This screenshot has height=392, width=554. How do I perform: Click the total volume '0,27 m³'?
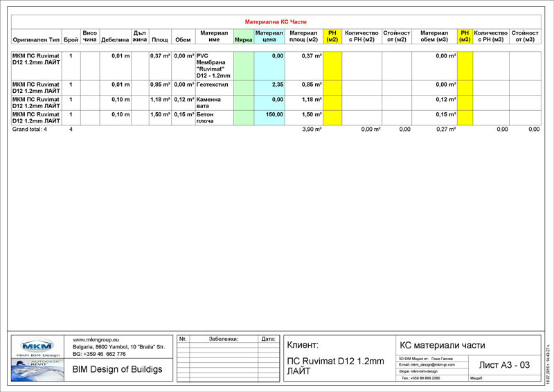[x=446, y=130]
